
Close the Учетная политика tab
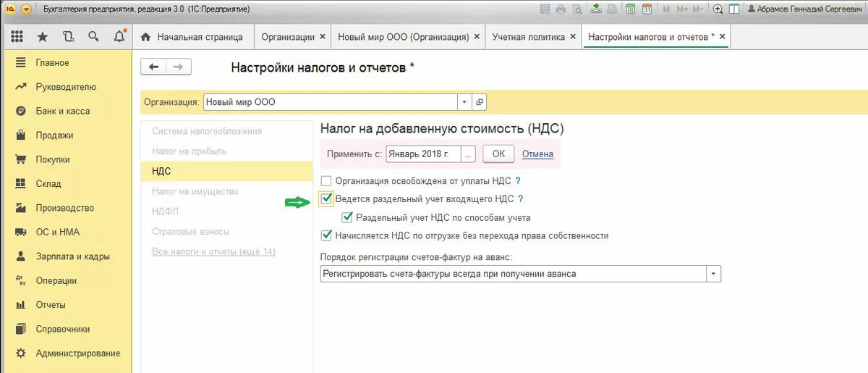573,36
